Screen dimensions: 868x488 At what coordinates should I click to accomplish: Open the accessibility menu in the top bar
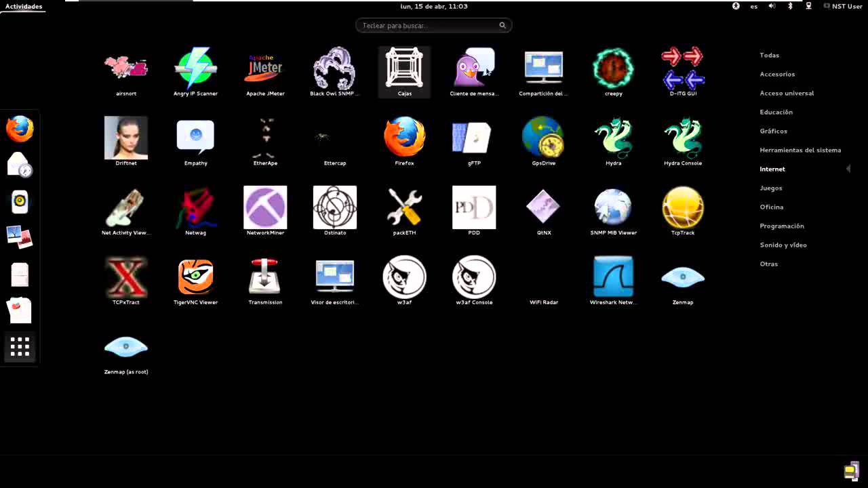click(736, 6)
